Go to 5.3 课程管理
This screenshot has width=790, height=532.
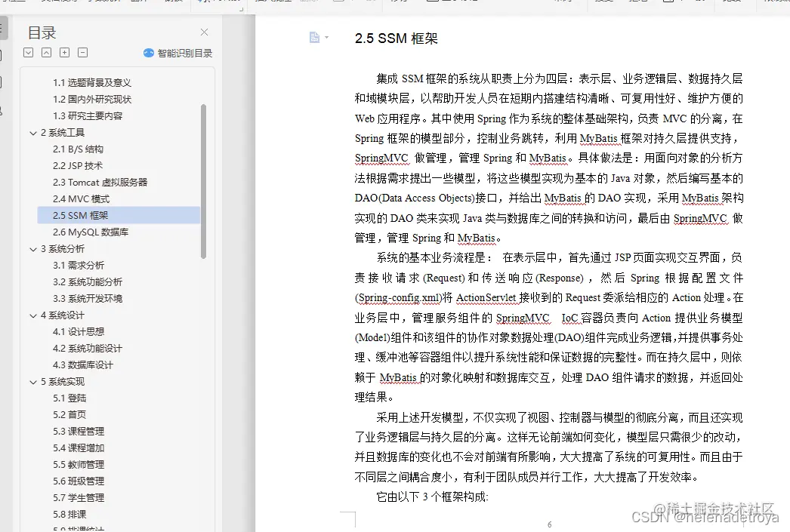(x=79, y=432)
